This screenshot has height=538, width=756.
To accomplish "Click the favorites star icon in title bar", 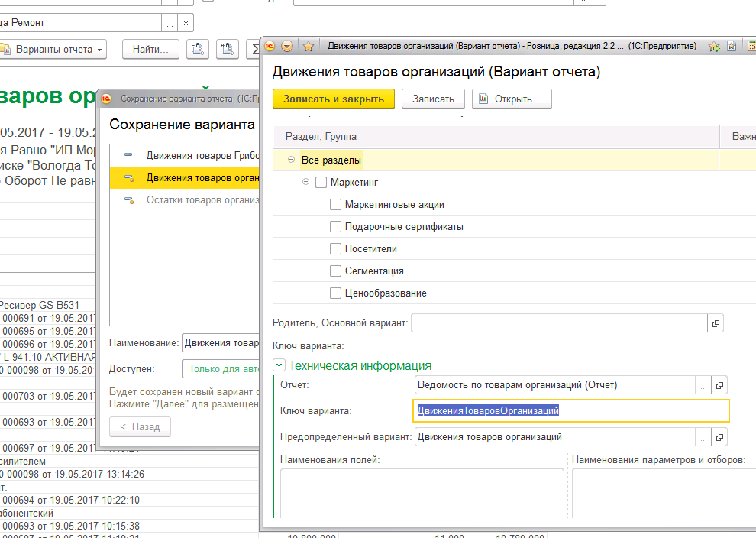I will pos(309,47).
